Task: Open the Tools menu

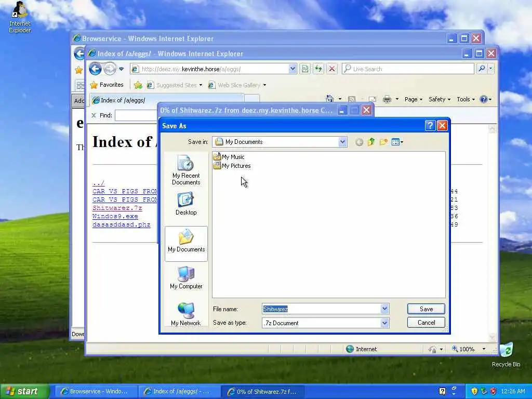Action: (465, 99)
